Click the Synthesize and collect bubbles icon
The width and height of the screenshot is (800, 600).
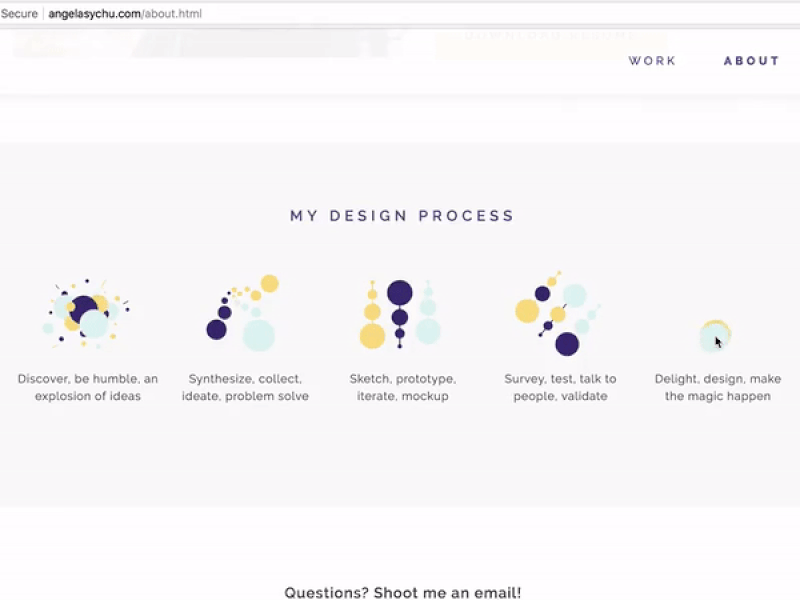pos(244,313)
